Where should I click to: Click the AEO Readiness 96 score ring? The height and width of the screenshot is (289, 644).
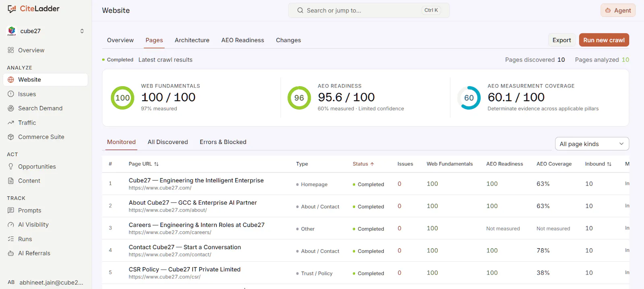point(299,98)
